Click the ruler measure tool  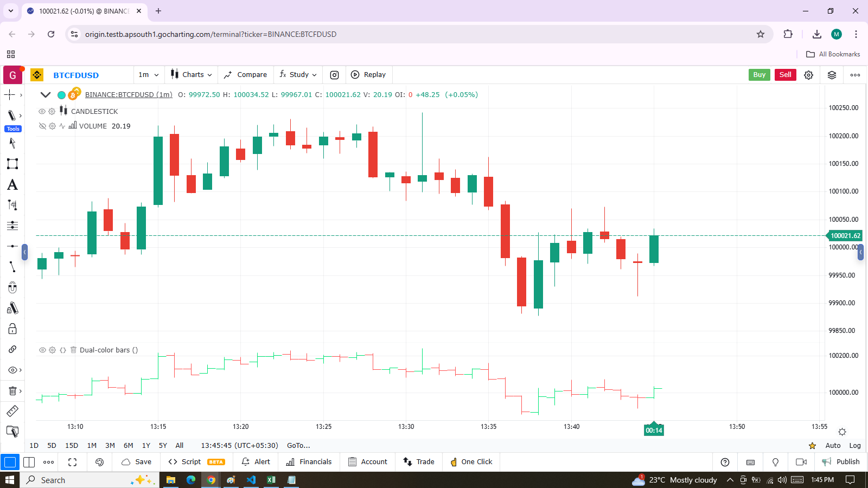click(12, 411)
